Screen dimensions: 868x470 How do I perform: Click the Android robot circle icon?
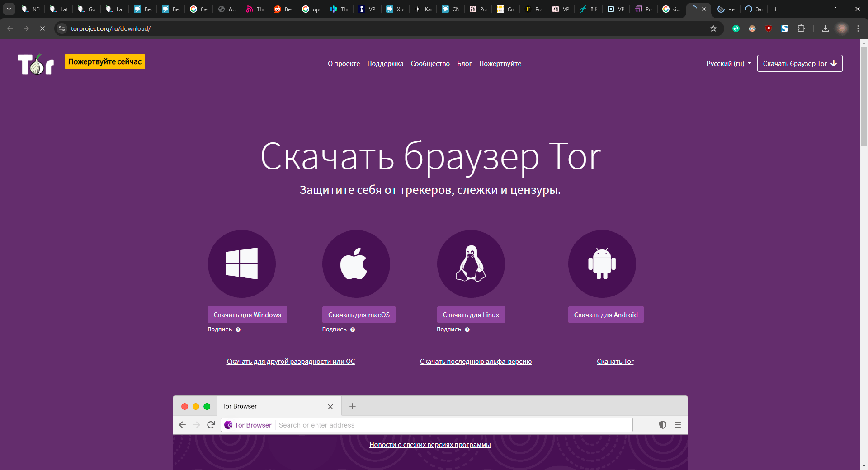coord(602,264)
